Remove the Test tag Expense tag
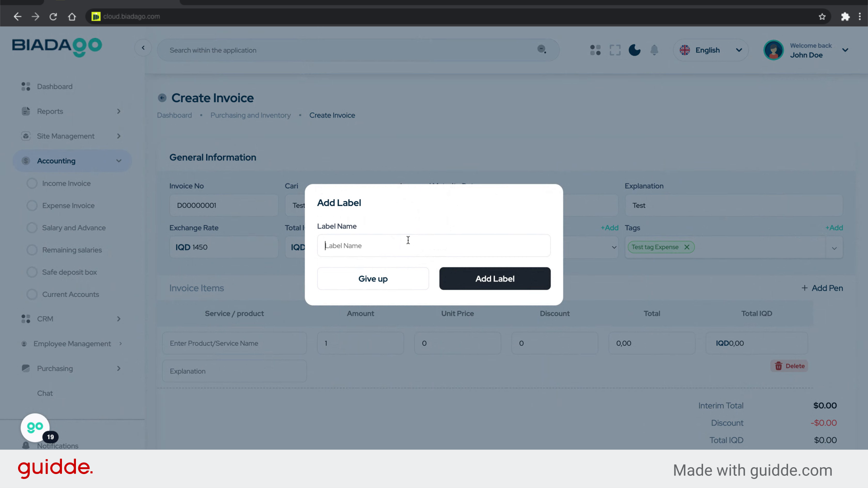 coord(687,247)
